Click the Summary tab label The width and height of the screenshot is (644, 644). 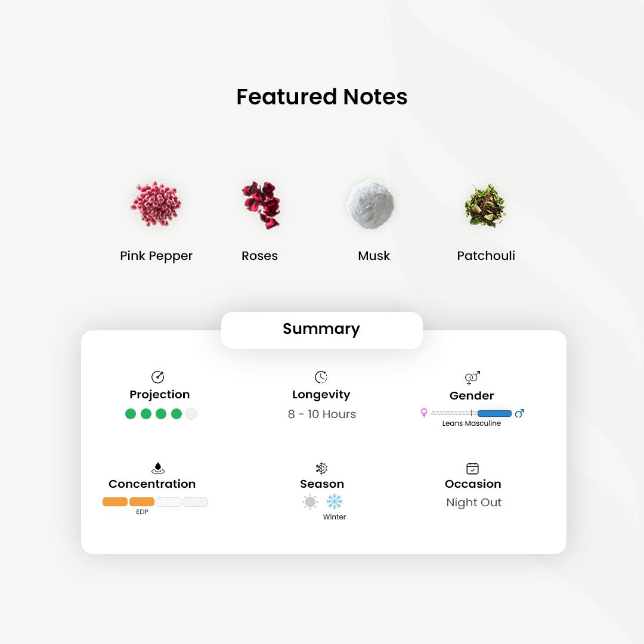tap(321, 329)
